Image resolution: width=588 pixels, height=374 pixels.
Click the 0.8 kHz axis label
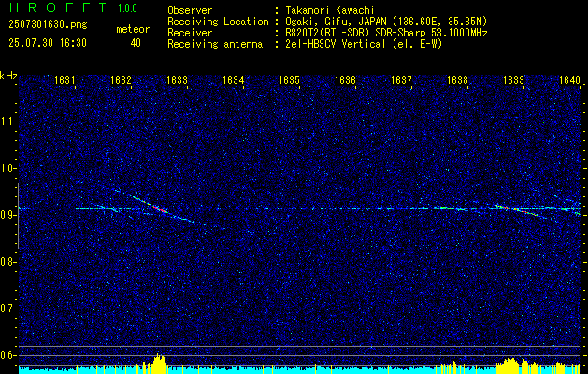[7, 262]
